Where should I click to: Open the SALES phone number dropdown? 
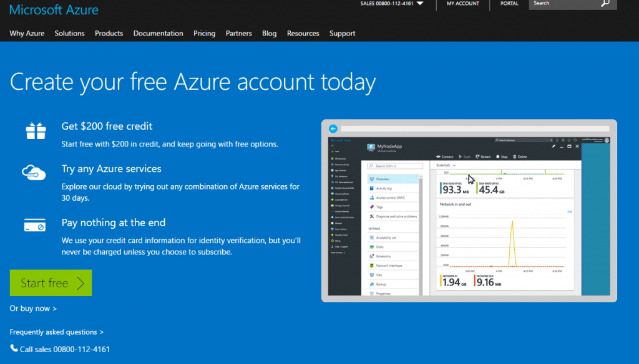(x=421, y=4)
